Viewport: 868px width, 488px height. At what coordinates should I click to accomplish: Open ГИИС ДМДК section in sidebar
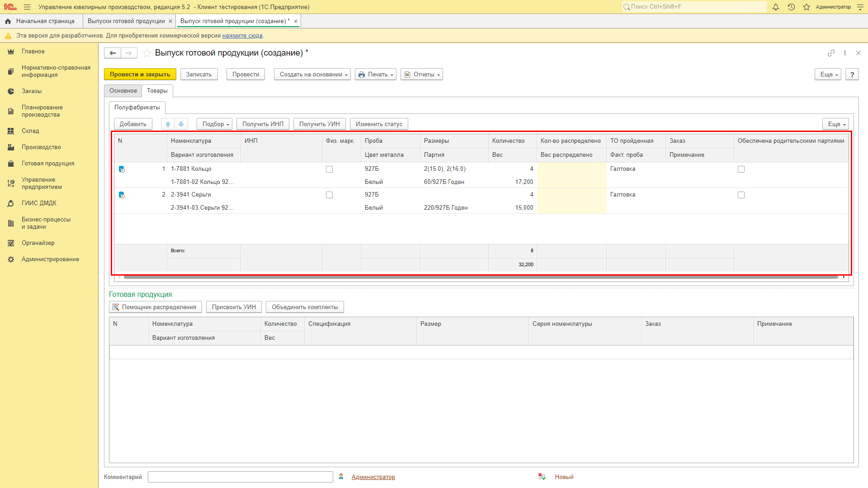click(x=39, y=203)
